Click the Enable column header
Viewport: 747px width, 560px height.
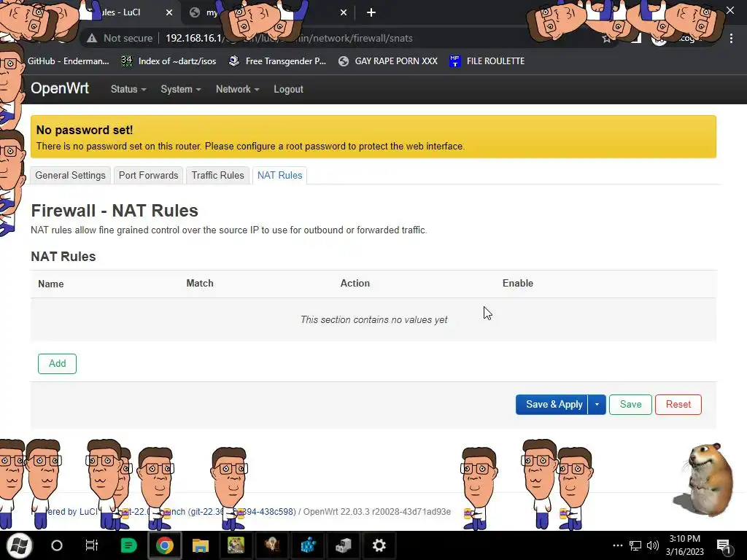point(518,284)
